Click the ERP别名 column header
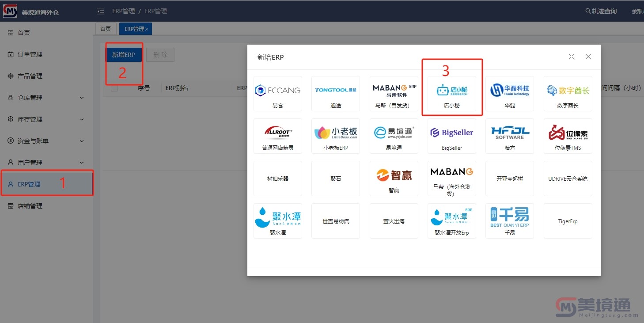This screenshot has height=323, width=644. (177, 88)
